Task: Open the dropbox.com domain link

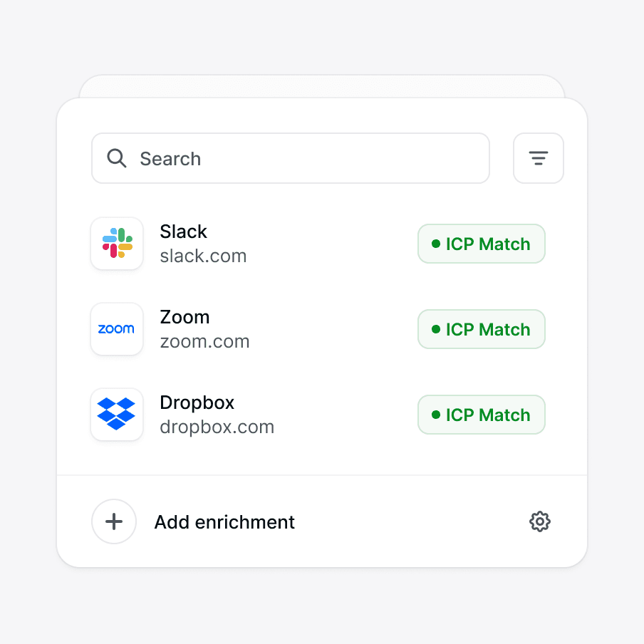Action: click(x=217, y=427)
